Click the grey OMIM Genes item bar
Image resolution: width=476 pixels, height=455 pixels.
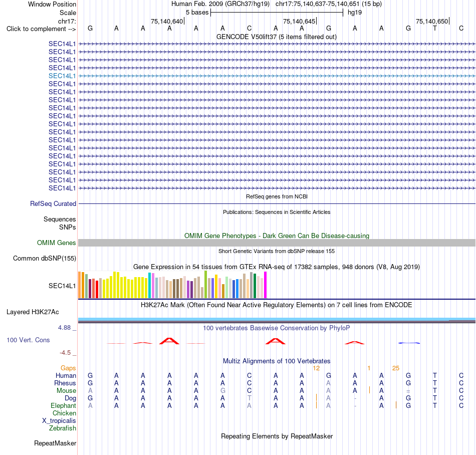pos(277,243)
